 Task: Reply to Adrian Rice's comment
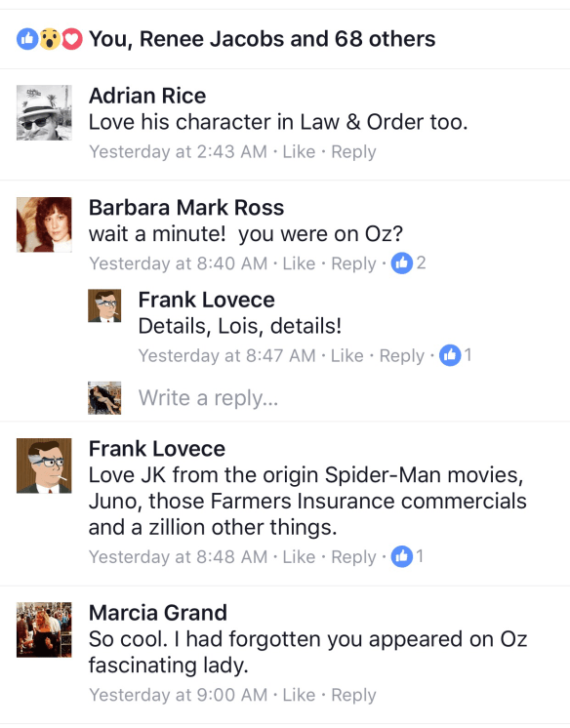[x=353, y=152]
